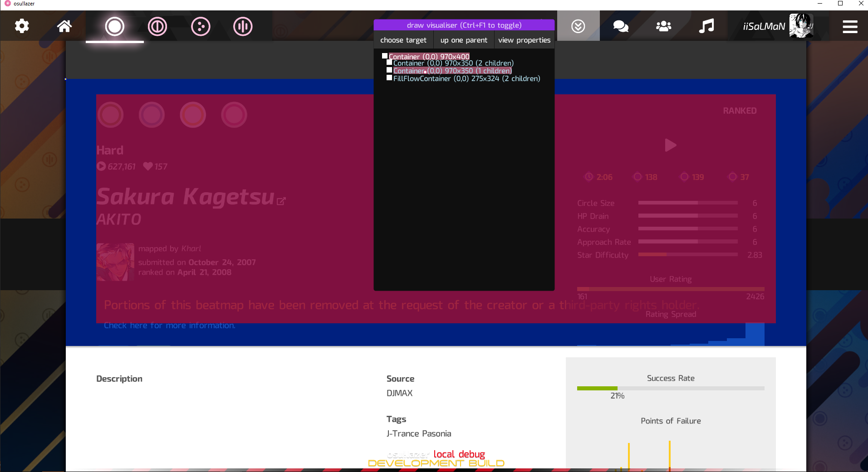Switch to the view properties tab
This screenshot has width=868, height=472.
click(524, 40)
